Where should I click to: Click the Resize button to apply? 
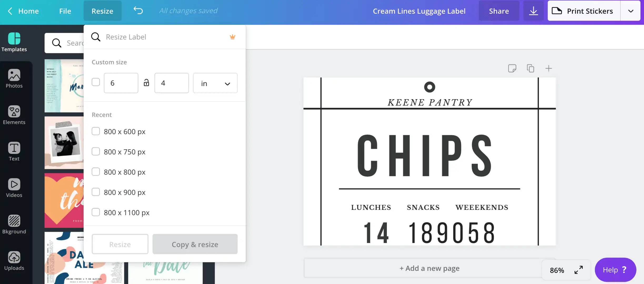click(120, 244)
